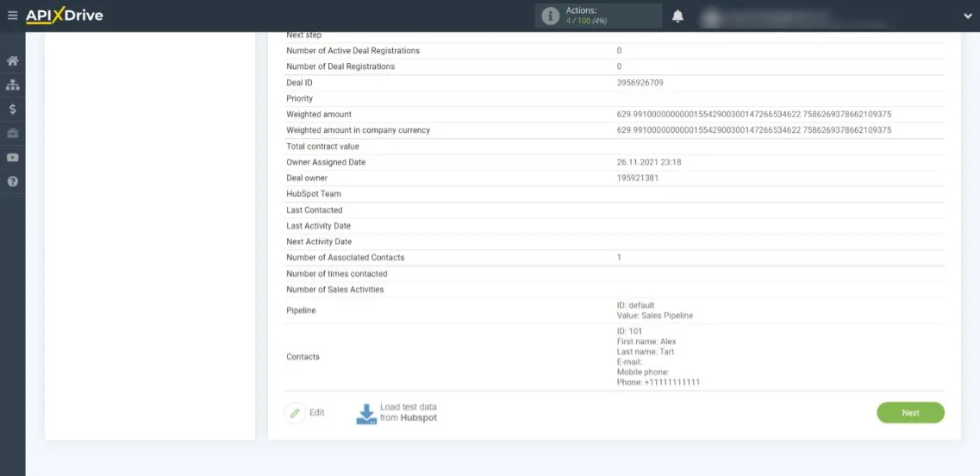Click the briefcase icon in sidebar
The height and width of the screenshot is (476, 980).
(x=13, y=134)
